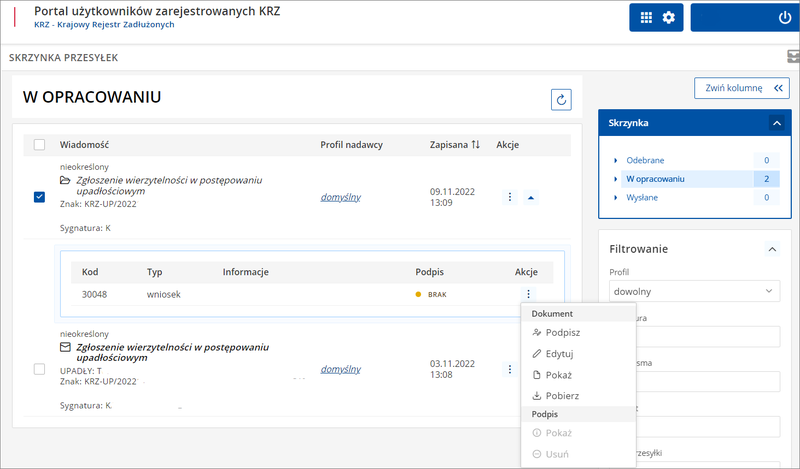Image resolution: width=800 pixels, height=469 pixels.
Task: Click three-dot actions for document 30048
Action: [528, 294]
